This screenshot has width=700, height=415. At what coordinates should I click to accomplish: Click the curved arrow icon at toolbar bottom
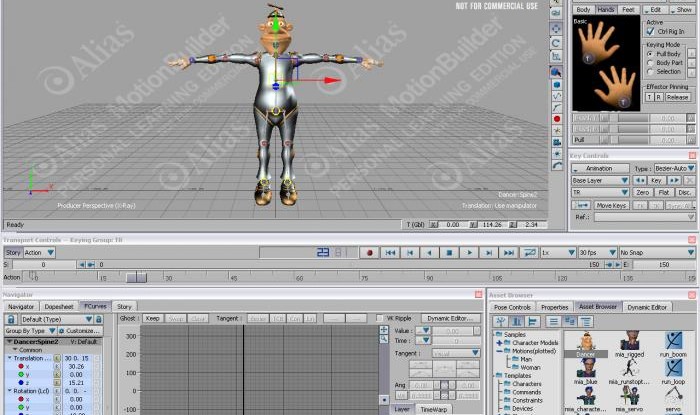click(557, 165)
